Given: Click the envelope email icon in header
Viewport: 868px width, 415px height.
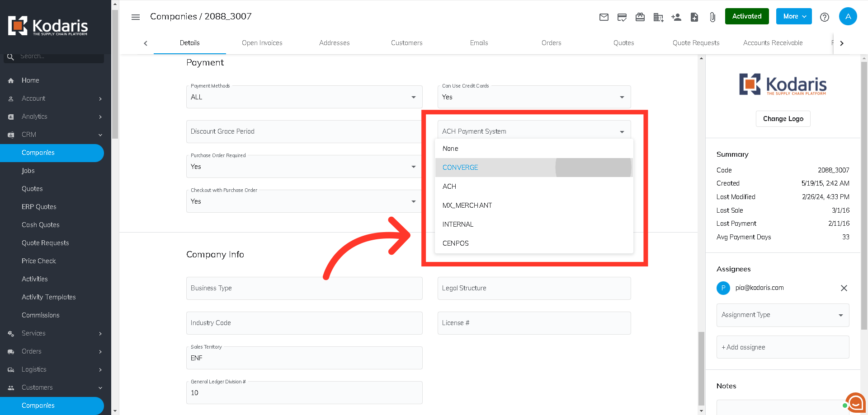Looking at the screenshot, I should point(604,17).
